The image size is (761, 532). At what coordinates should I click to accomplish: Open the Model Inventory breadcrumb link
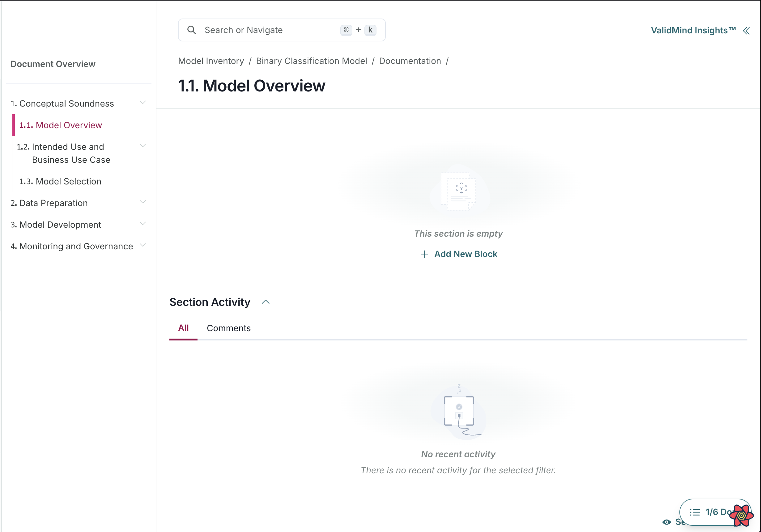211,61
